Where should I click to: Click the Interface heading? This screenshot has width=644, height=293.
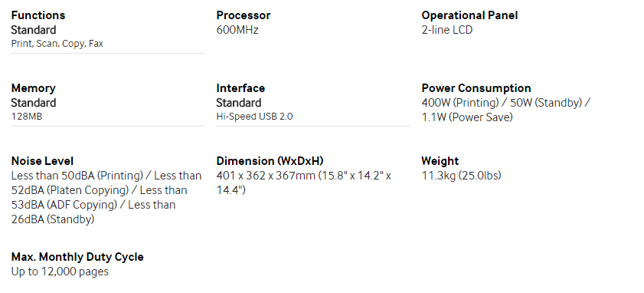point(240,88)
